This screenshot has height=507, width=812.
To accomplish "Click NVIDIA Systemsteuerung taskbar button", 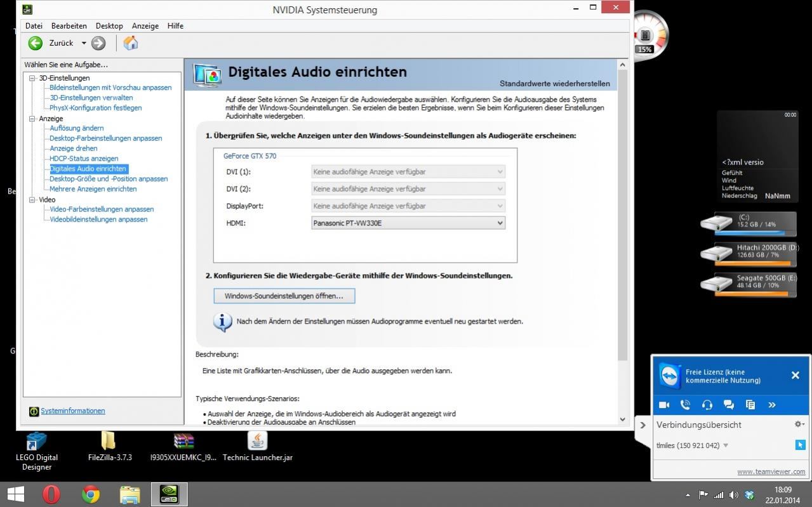I will [x=169, y=494].
